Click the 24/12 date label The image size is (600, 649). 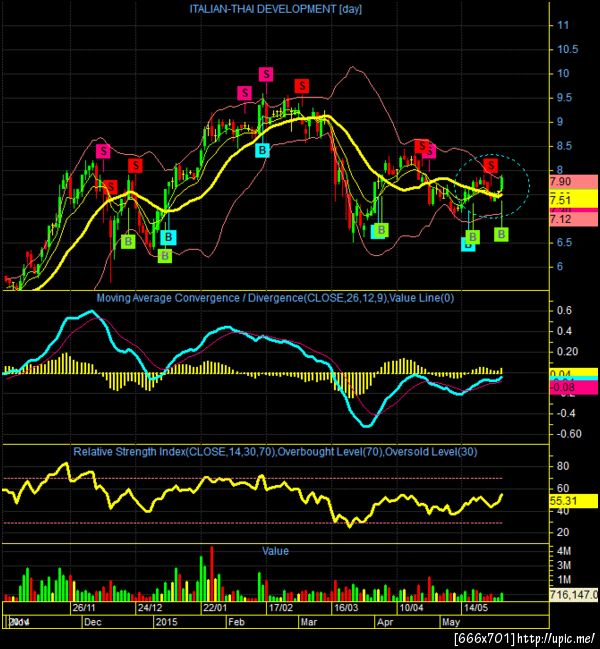pos(150,608)
